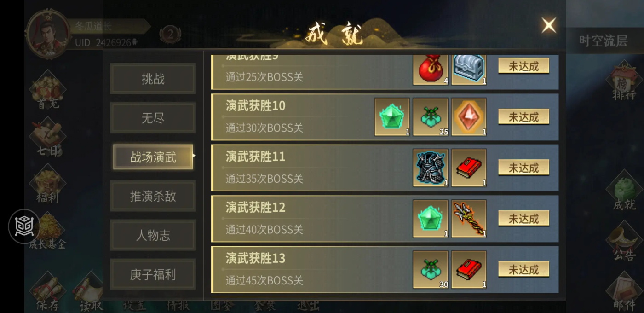Tap the silver treasure chest reward icon
Viewport: 644px width, 313px height.
click(x=469, y=70)
